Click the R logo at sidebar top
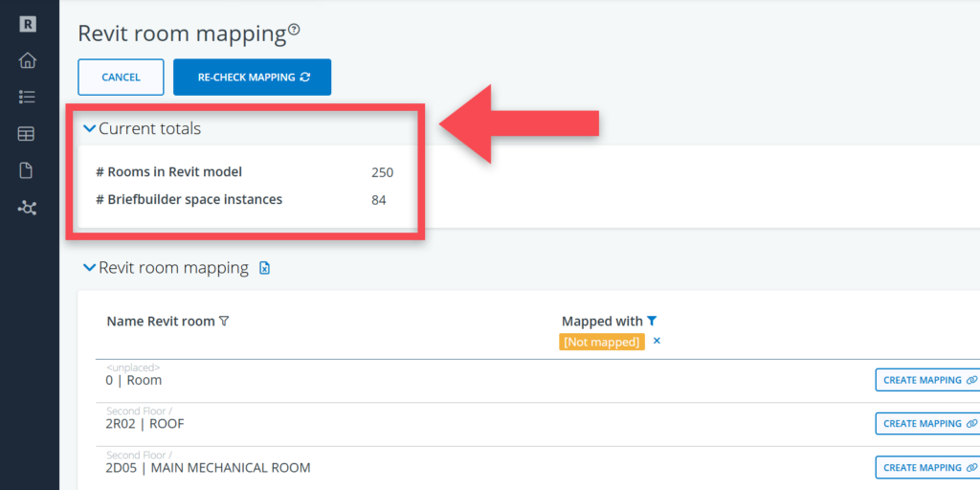 27,25
